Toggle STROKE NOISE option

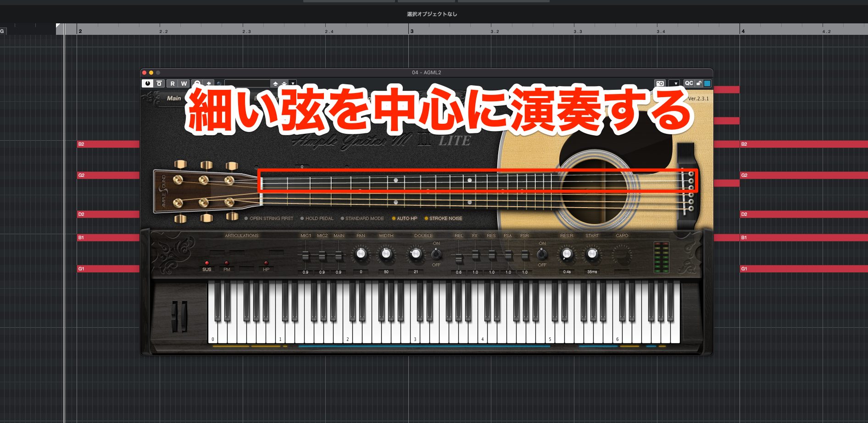tap(444, 219)
